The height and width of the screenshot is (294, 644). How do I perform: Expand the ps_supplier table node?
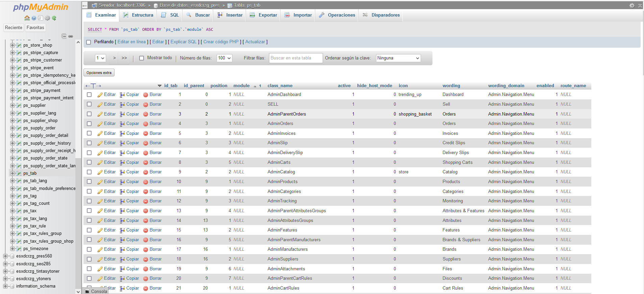pos(12,105)
